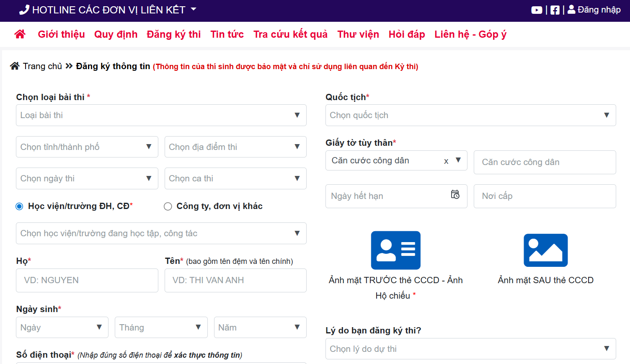Viewport: 630px width, 364px height.
Task: Open the Đăng ký thi menu
Action: click(173, 34)
